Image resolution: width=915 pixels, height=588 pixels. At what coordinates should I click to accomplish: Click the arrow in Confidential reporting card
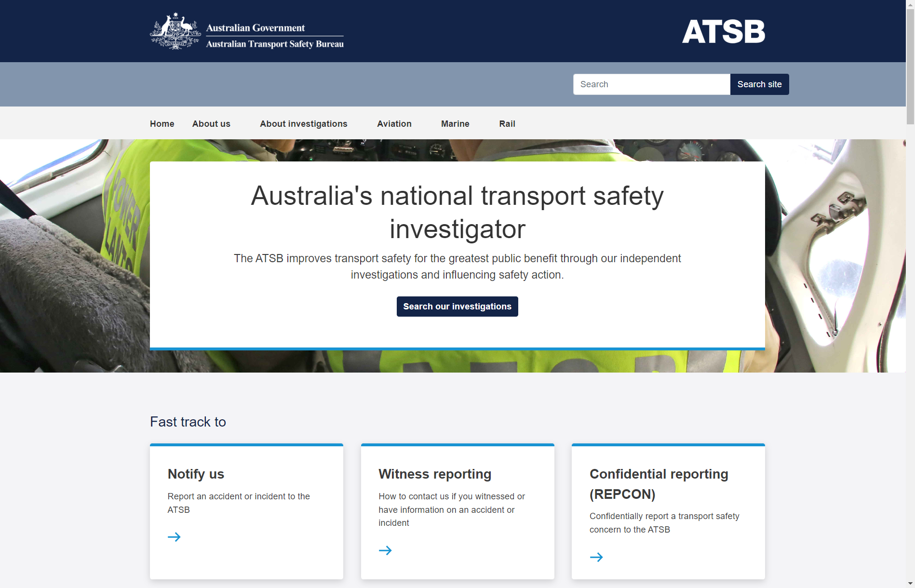[596, 557]
